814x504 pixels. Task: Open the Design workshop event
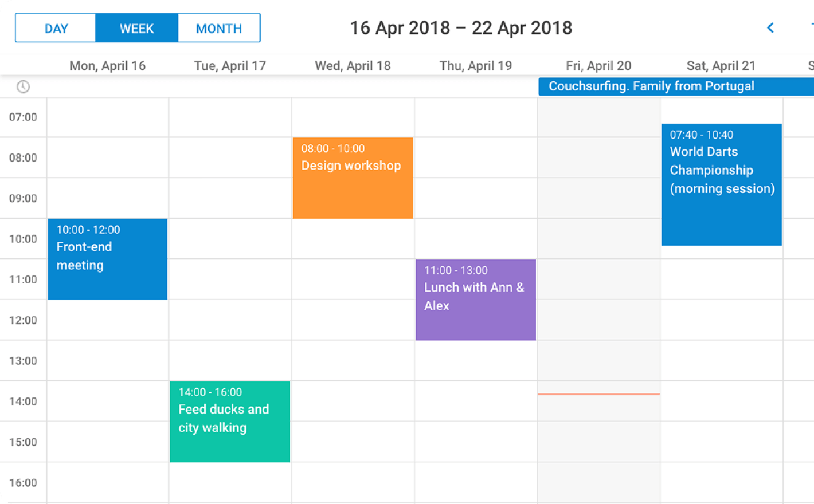coord(353,178)
